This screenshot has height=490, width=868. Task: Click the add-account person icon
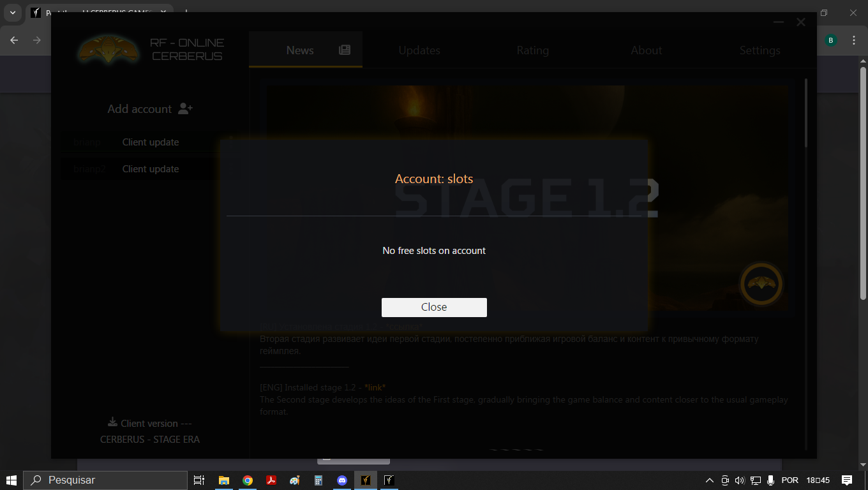(185, 108)
